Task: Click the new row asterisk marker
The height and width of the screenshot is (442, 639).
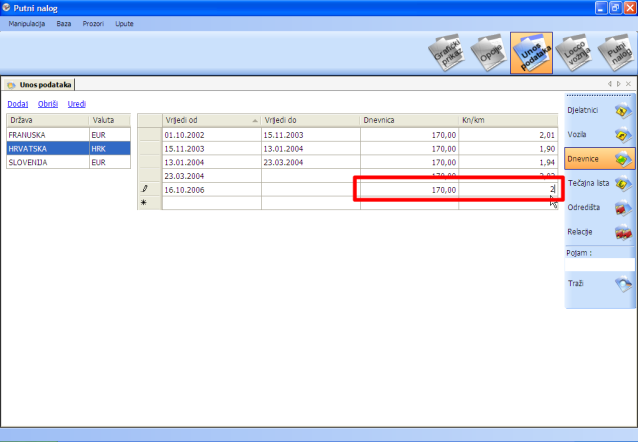Action: 143,202
